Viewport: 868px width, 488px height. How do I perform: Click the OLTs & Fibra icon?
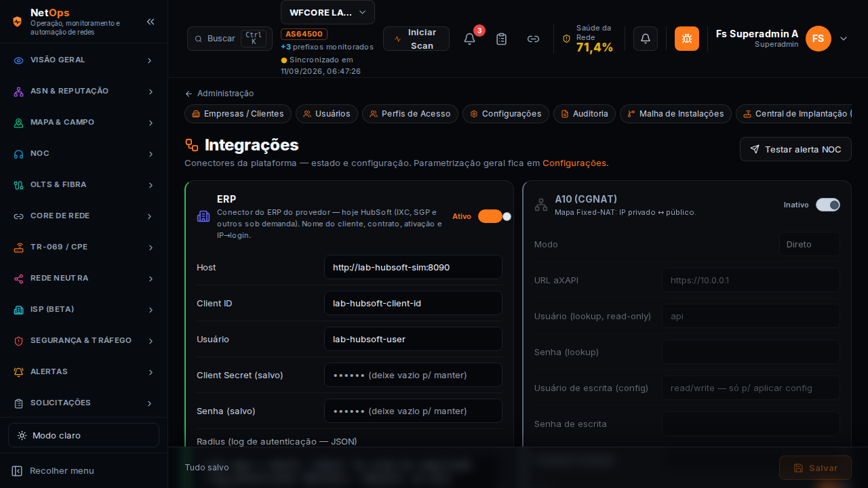[x=19, y=185]
